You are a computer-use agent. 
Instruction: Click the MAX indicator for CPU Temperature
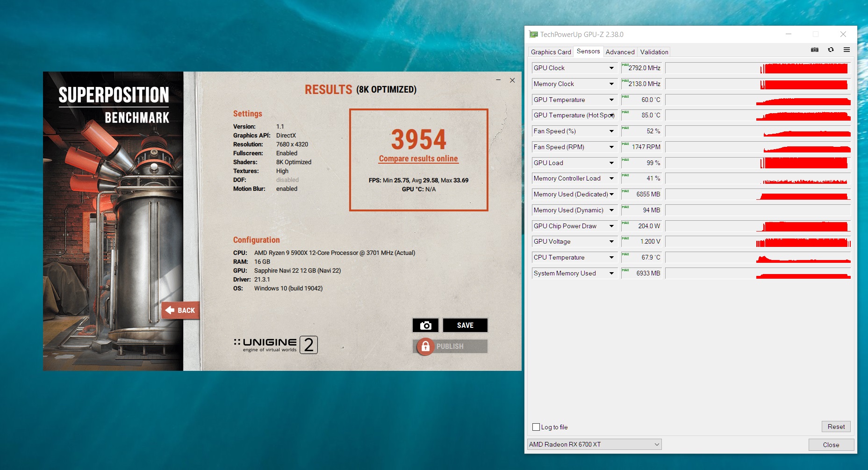click(625, 254)
